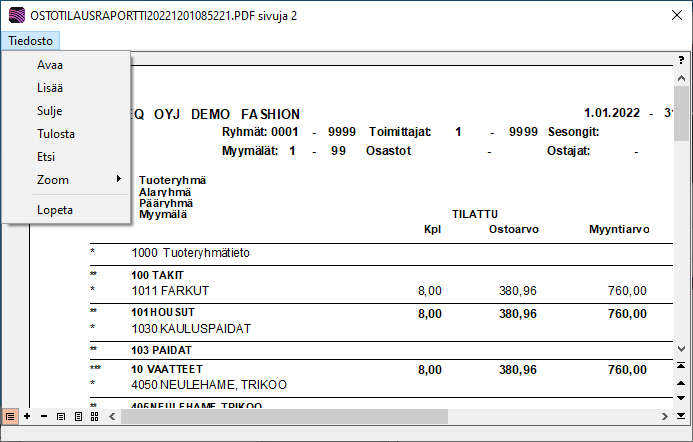
Task: Open the page thumbnails grid view
Action: [94, 415]
